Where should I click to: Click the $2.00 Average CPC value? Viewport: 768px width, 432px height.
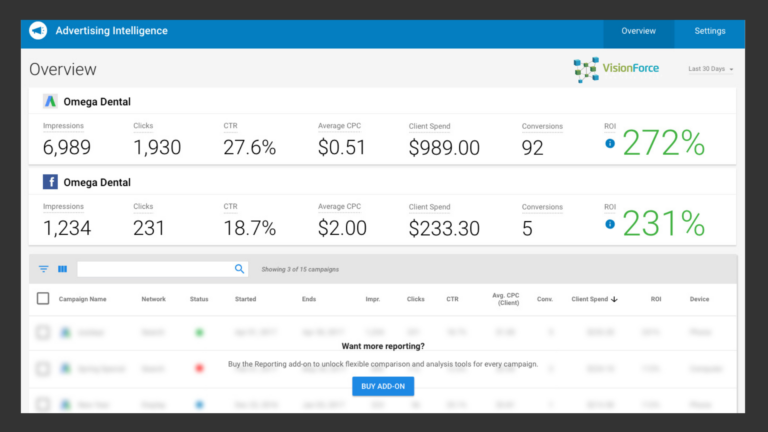pyautogui.click(x=342, y=228)
